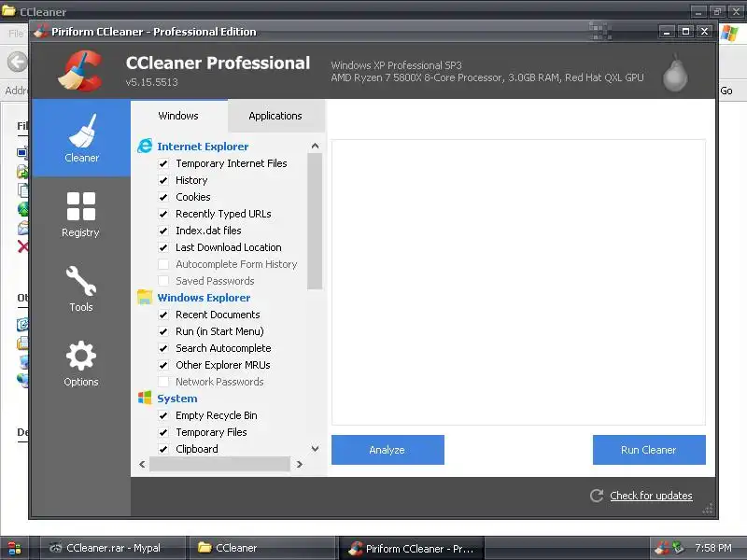Toggle Recently Typed URLs checkbox
This screenshot has width=747, height=560.
click(163, 214)
